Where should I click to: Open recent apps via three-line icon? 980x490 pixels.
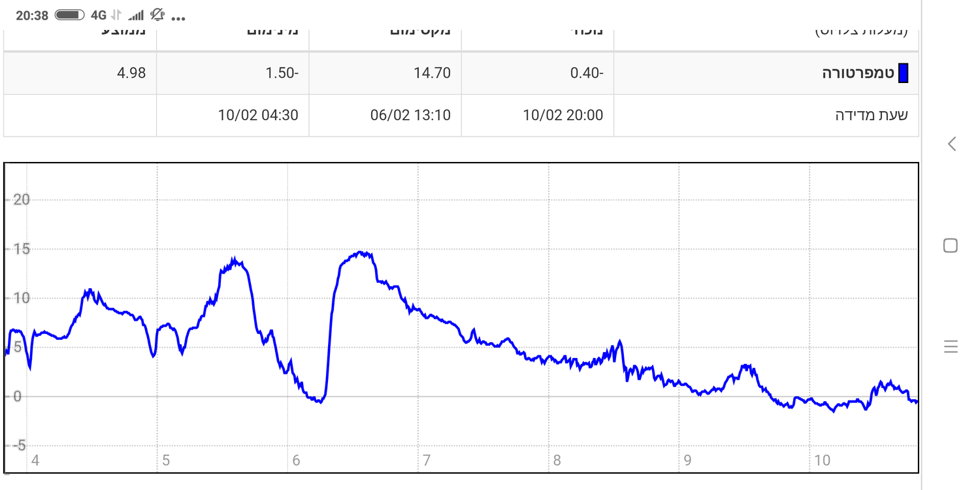951,347
